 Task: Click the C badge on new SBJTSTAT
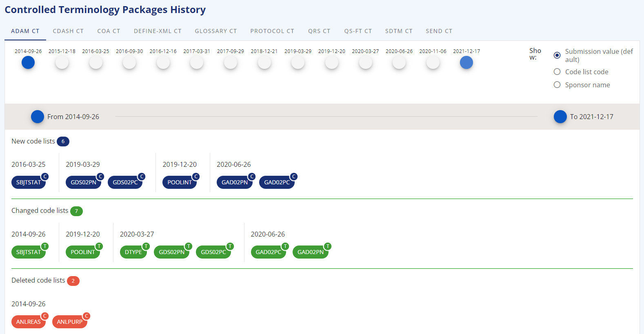[x=45, y=177]
